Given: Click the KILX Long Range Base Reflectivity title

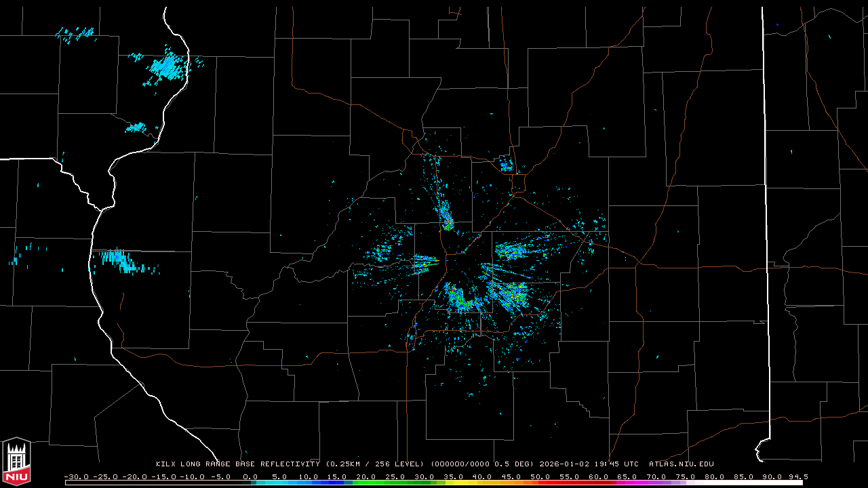Looking at the screenshot, I should (x=237, y=464).
